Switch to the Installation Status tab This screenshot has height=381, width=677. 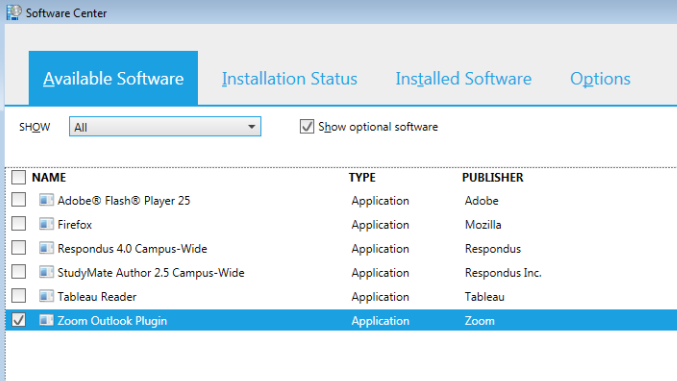pyautogui.click(x=290, y=79)
